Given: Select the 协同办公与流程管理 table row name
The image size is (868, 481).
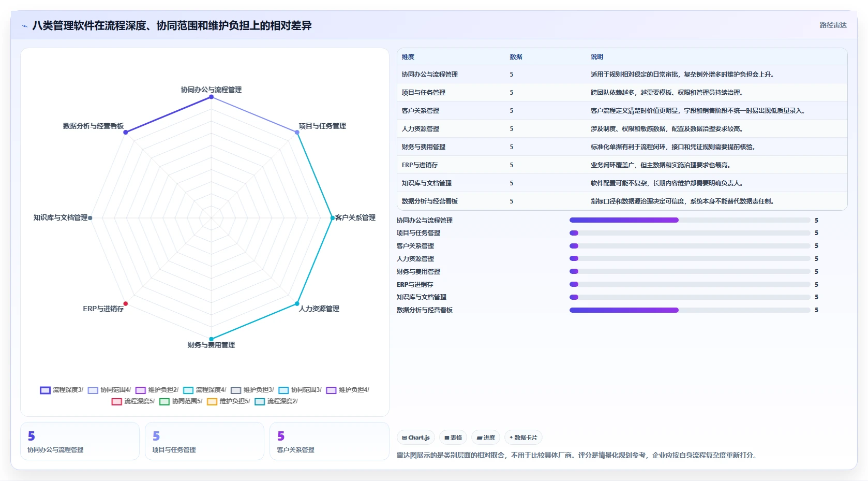Looking at the screenshot, I should 430,75.
